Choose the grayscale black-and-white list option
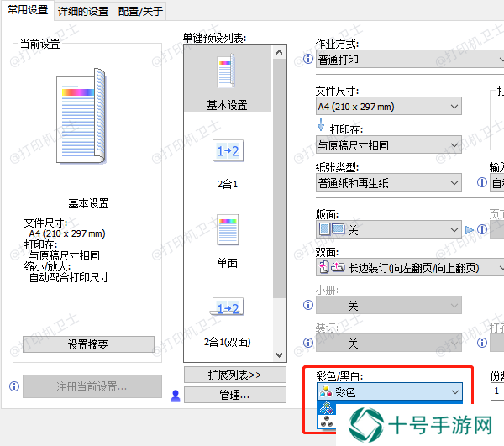Viewport: 504px width, 446px height. point(327,422)
